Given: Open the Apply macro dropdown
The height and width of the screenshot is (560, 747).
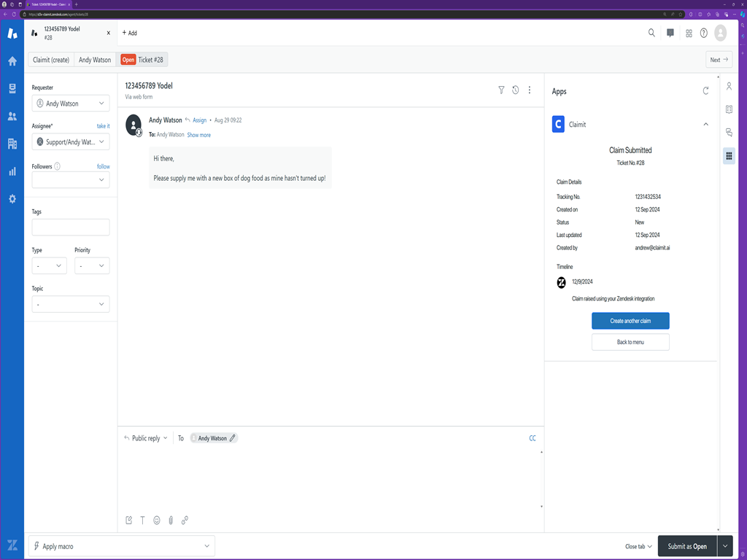Looking at the screenshot, I should click(x=121, y=546).
